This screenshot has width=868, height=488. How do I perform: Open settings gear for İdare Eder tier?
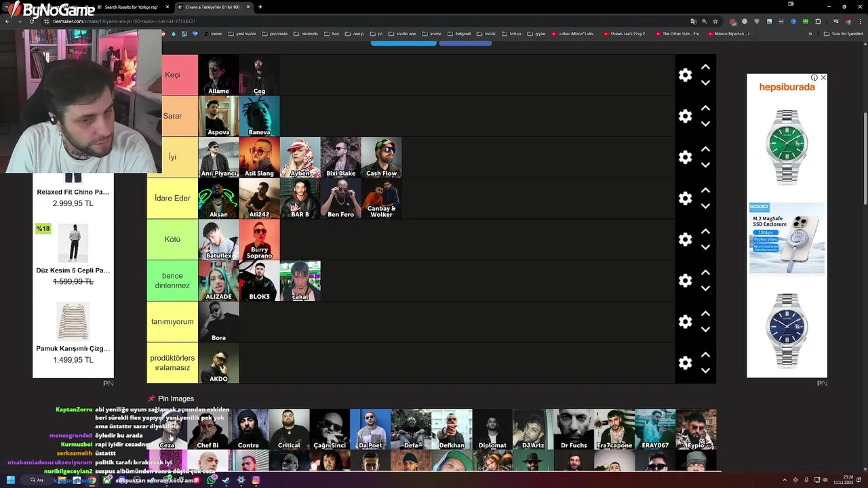685,199
